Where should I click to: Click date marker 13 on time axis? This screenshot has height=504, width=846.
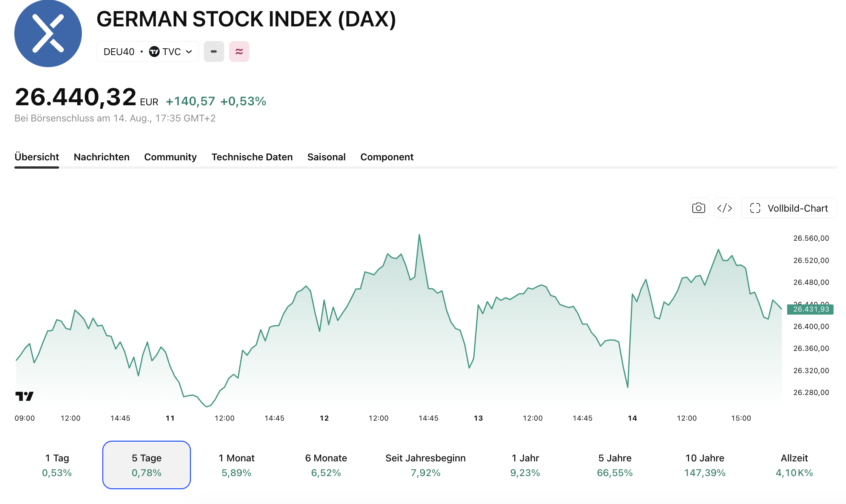click(478, 418)
